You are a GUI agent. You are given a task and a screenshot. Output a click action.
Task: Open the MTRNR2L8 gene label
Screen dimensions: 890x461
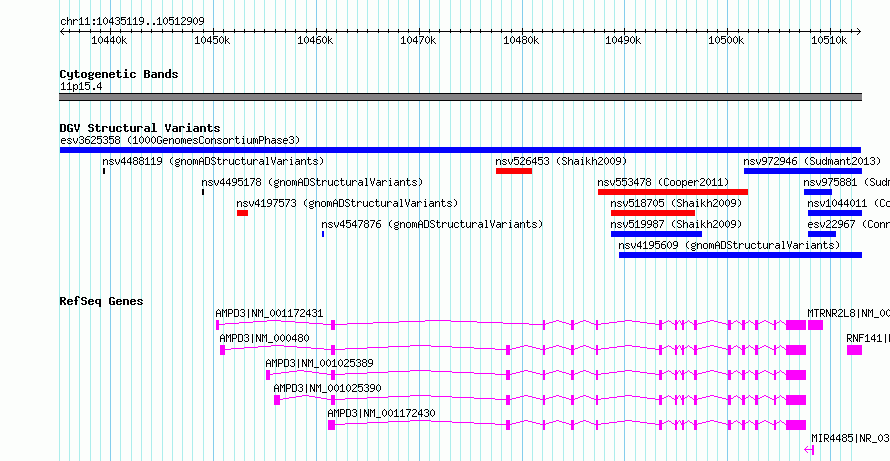tap(849, 313)
